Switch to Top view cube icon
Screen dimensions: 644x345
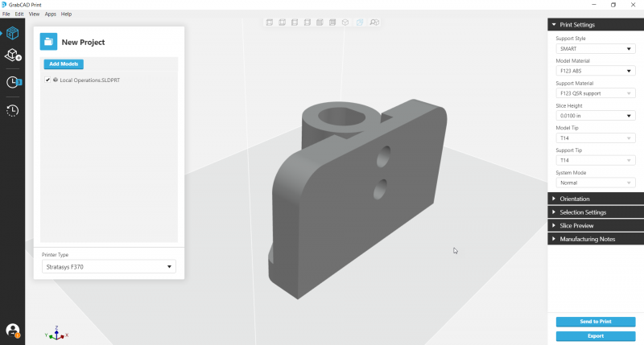click(x=320, y=23)
